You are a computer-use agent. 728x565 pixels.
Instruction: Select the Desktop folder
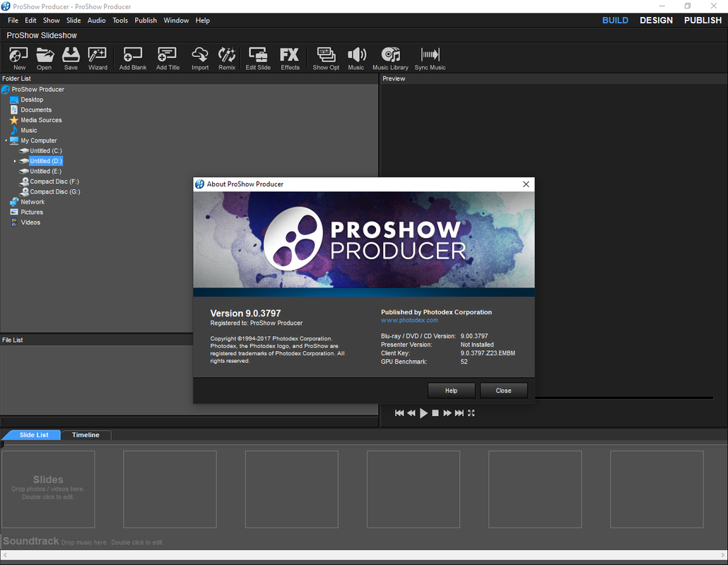click(x=32, y=100)
